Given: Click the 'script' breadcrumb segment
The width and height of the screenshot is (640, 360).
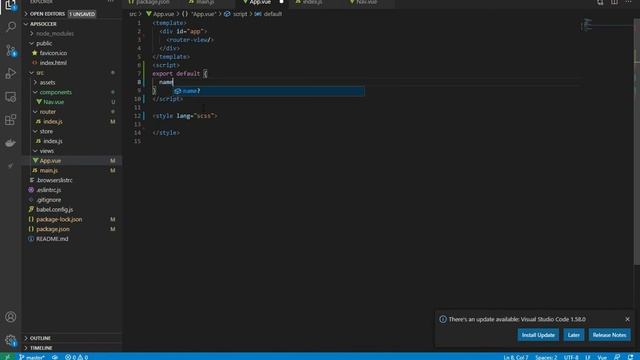Looking at the screenshot, I should pyautogui.click(x=240, y=14).
